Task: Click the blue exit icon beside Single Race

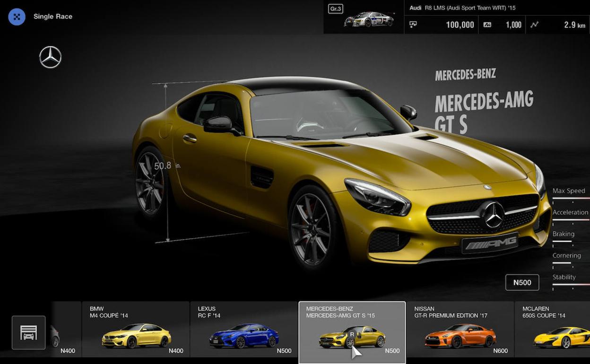Action: point(17,17)
